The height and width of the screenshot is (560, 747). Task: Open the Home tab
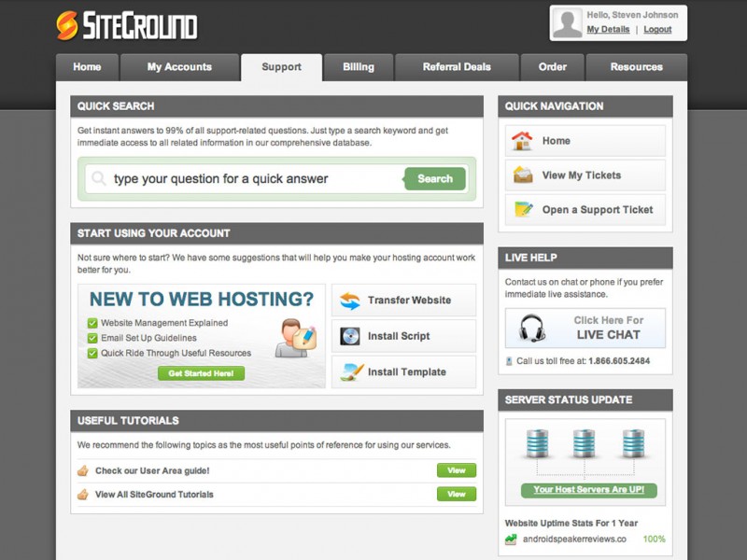click(87, 67)
